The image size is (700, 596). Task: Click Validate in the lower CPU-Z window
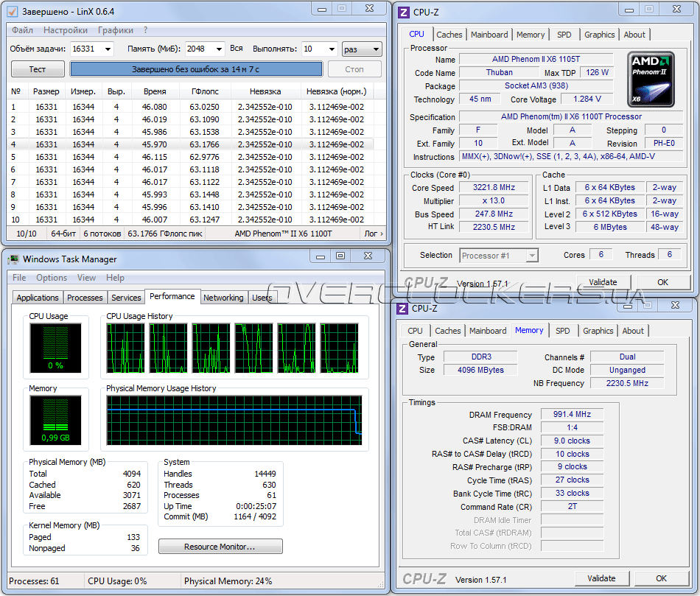601,578
